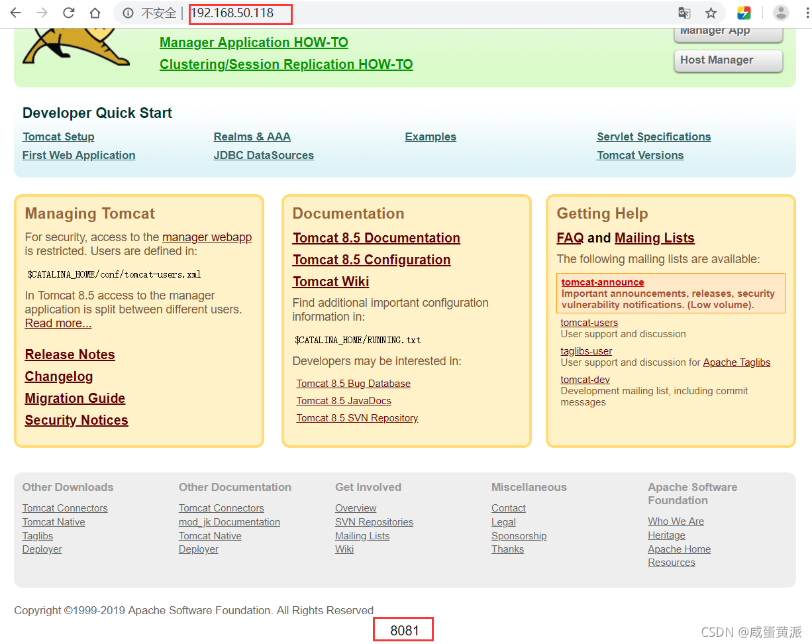Open Tomcat 8.5 Bug Database link
This screenshot has height=644, width=812.
coord(353,384)
